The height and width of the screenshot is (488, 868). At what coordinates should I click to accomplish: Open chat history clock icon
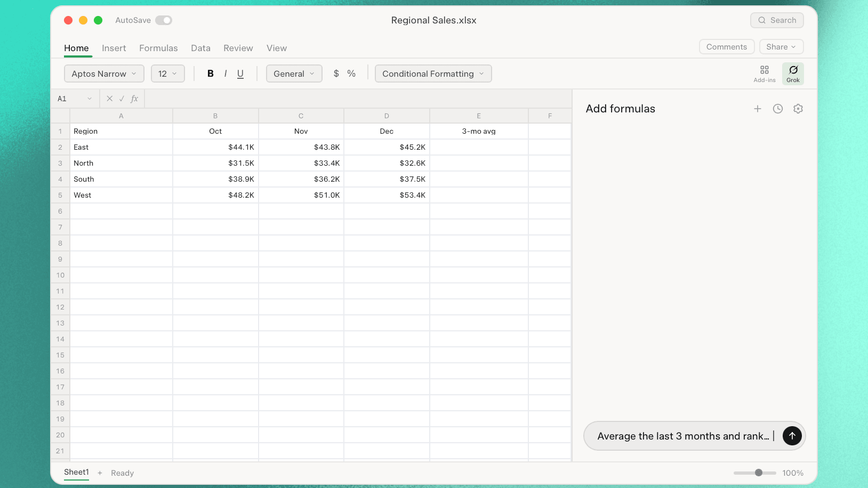pyautogui.click(x=778, y=109)
